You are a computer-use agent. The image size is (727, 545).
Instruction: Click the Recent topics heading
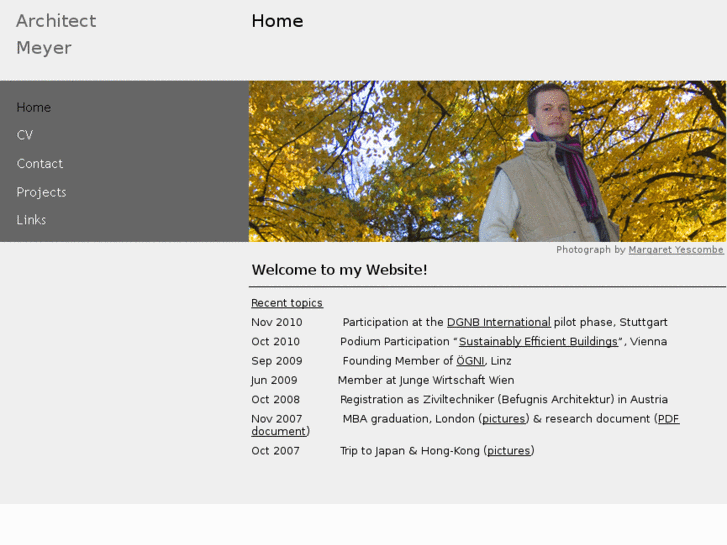pyautogui.click(x=287, y=303)
